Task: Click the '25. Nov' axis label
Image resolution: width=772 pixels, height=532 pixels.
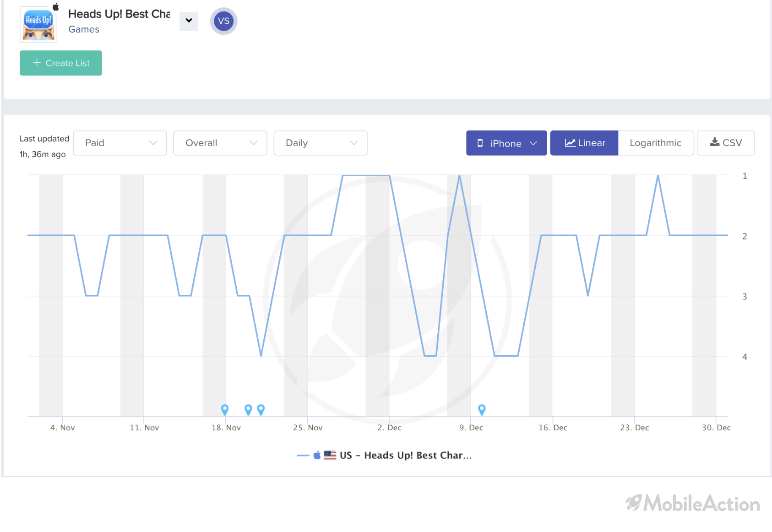Action: click(308, 428)
